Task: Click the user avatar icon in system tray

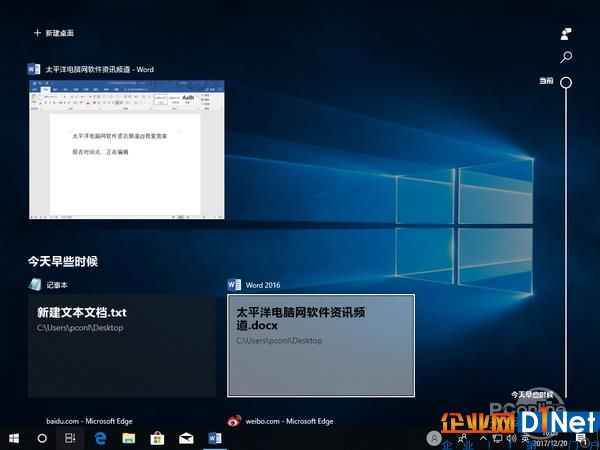Action: click(x=434, y=438)
